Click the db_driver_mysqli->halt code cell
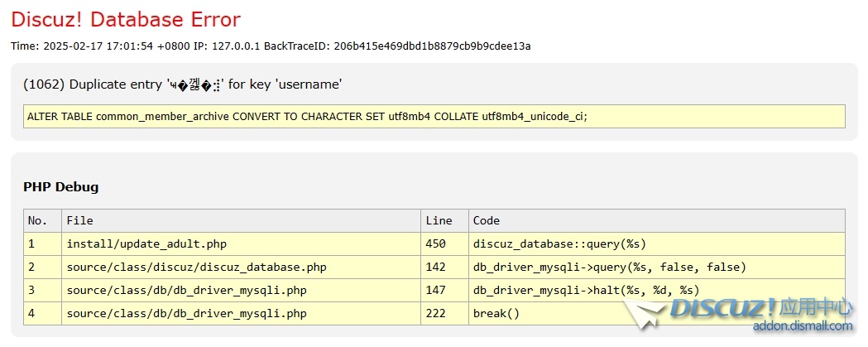868x347 pixels. pos(586,290)
